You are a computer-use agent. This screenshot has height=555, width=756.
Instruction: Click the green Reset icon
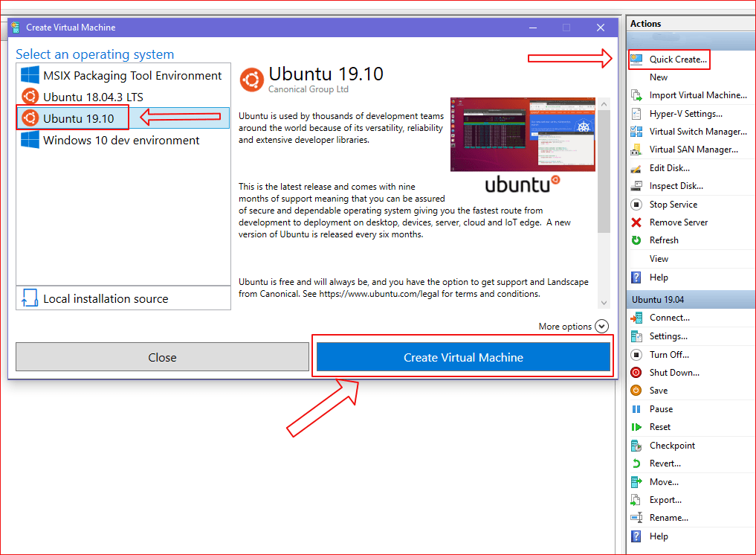click(x=636, y=426)
